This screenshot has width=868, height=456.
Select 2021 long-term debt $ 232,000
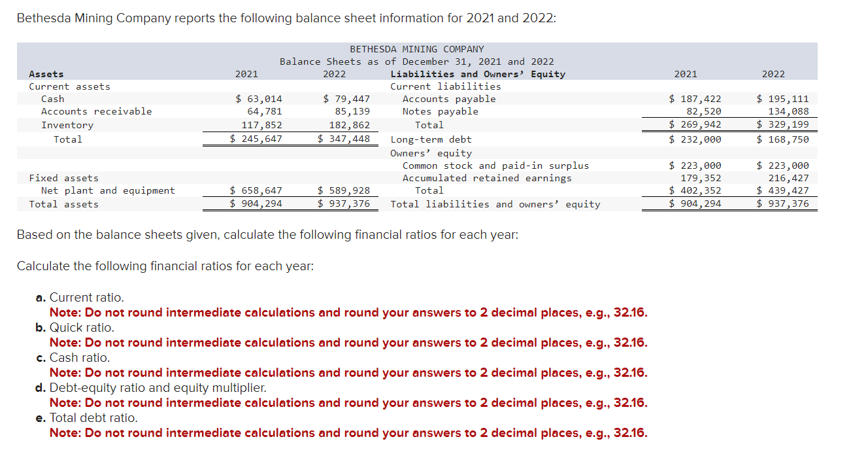pyautogui.click(x=695, y=139)
